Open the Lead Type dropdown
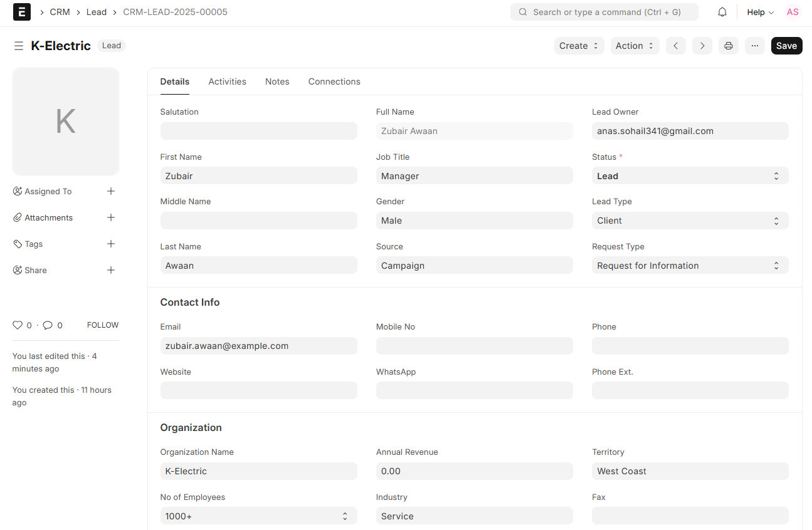 tap(690, 221)
